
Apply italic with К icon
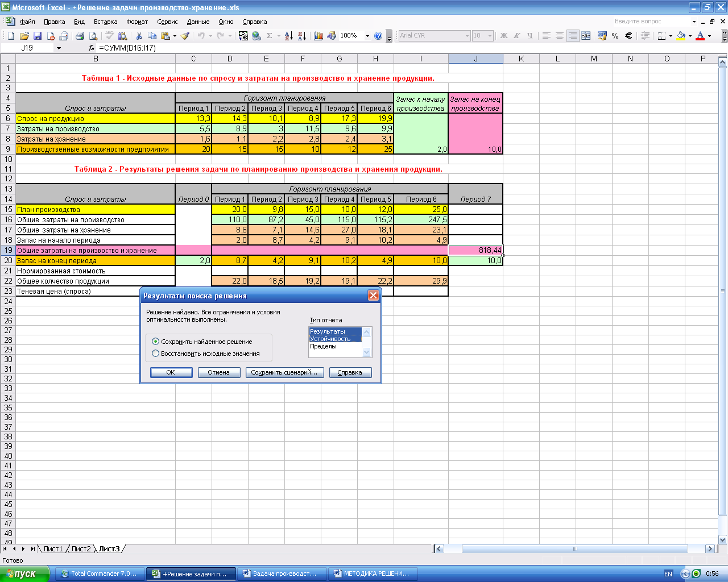click(x=517, y=36)
